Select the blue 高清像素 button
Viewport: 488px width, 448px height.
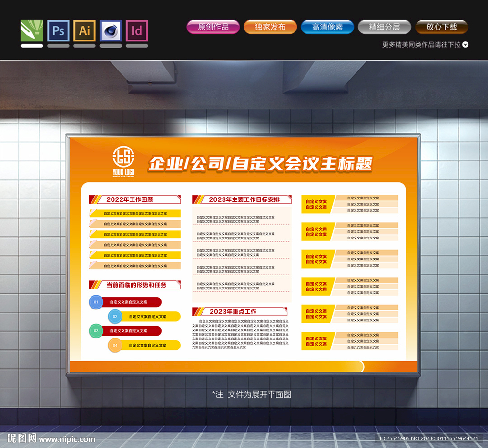(327, 27)
